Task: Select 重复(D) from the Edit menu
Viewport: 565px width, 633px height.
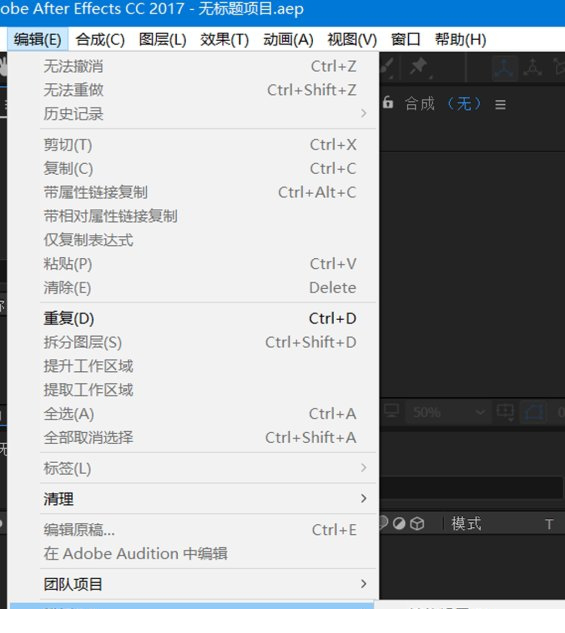Action: [193, 319]
